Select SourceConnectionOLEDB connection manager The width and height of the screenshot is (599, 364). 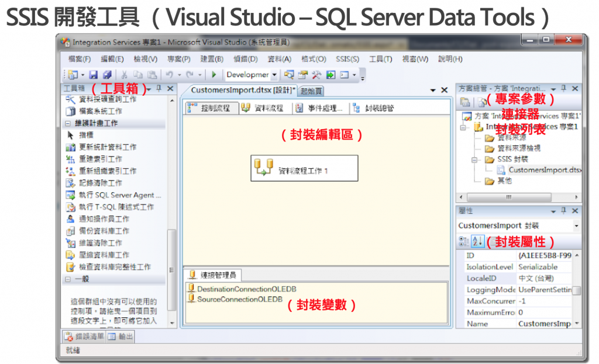point(235,299)
